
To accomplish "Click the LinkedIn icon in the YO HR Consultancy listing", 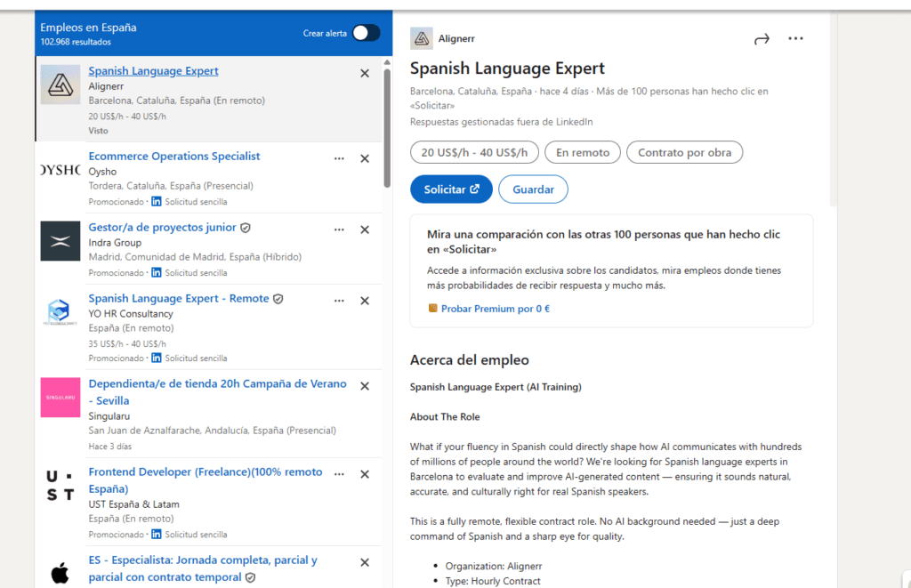I will coord(157,358).
